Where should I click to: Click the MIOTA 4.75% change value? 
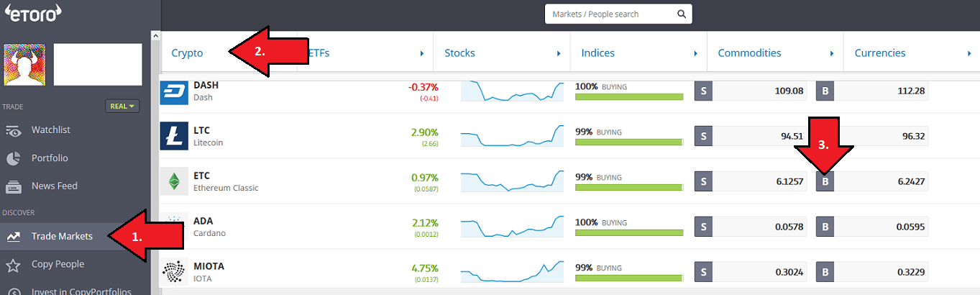424,268
